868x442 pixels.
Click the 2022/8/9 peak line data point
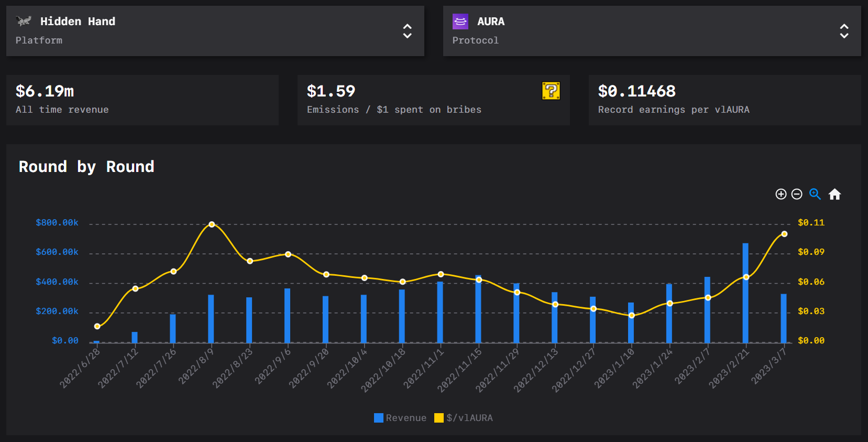[x=212, y=224]
